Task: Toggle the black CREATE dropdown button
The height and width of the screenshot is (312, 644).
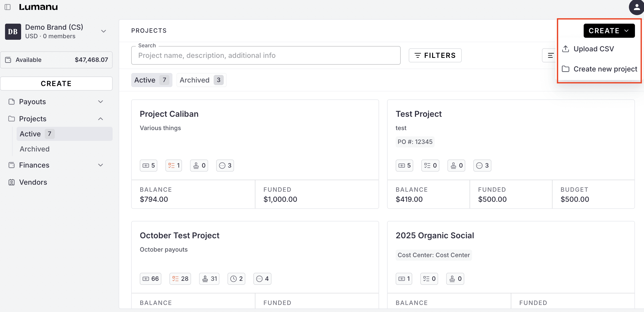Action: click(609, 31)
